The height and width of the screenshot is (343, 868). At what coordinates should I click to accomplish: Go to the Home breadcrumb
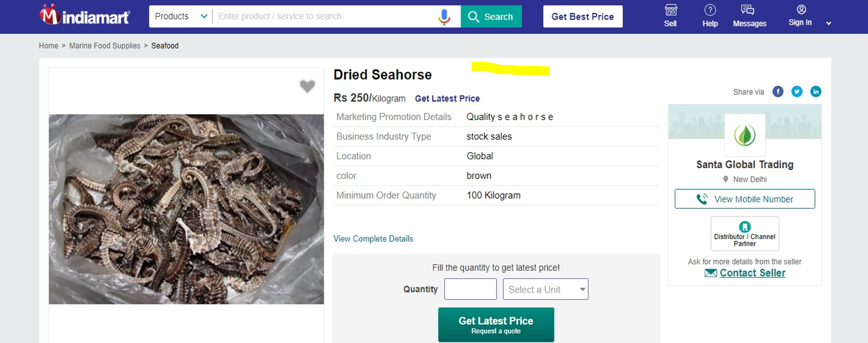point(49,46)
